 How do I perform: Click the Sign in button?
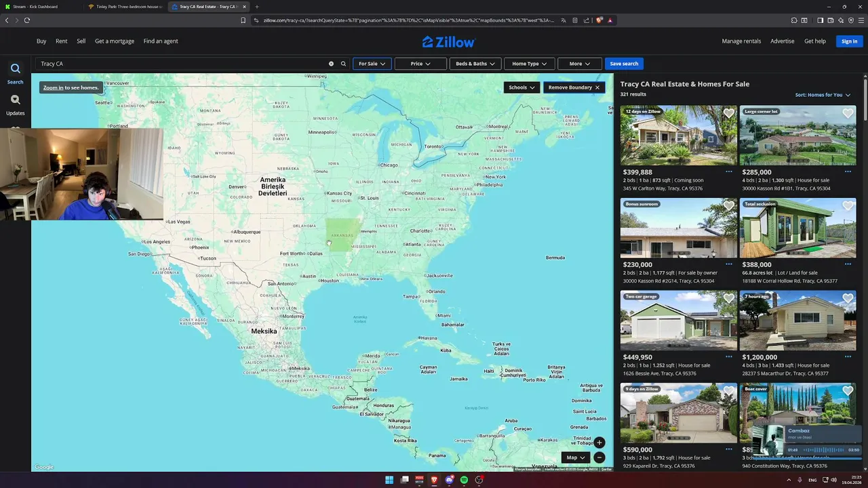849,41
